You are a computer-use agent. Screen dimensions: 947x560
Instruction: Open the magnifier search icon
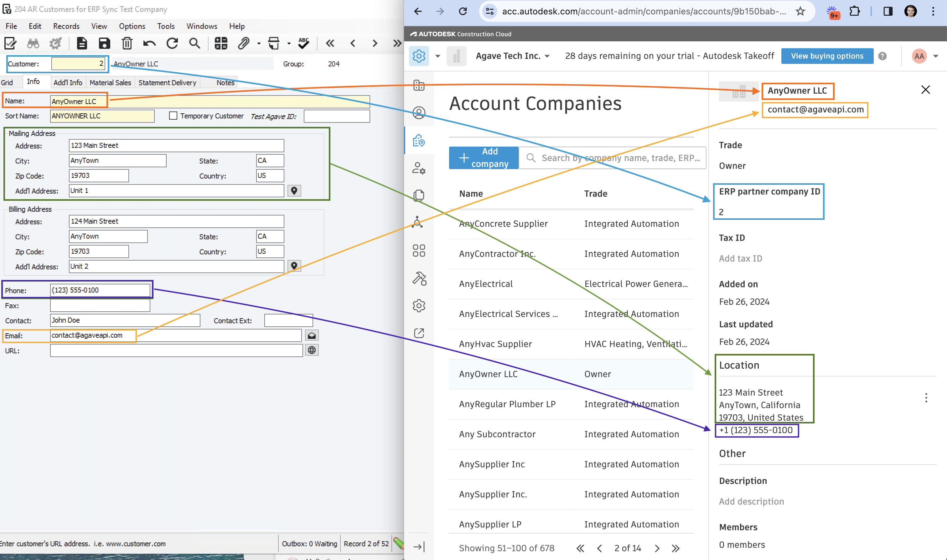click(x=195, y=43)
